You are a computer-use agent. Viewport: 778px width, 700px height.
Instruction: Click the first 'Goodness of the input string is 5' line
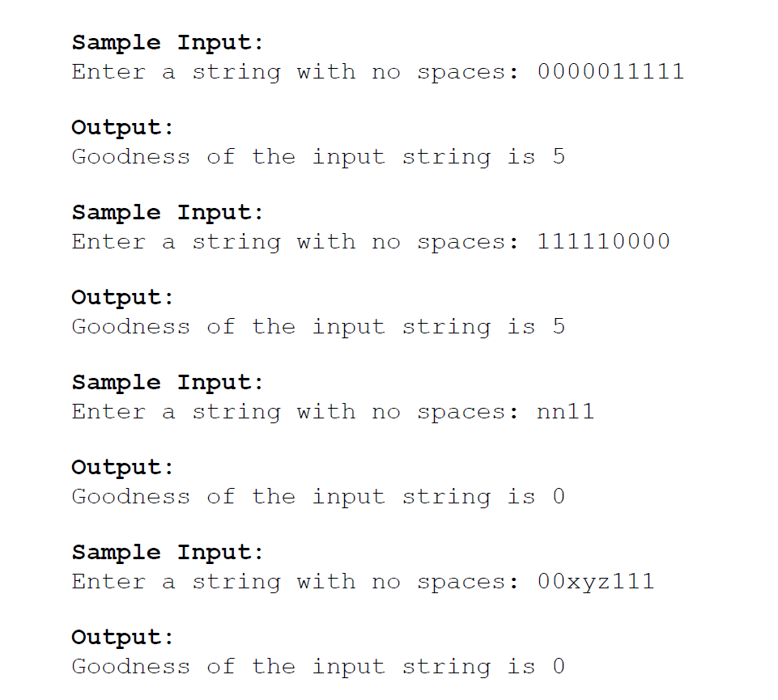click(x=318, y=157)
